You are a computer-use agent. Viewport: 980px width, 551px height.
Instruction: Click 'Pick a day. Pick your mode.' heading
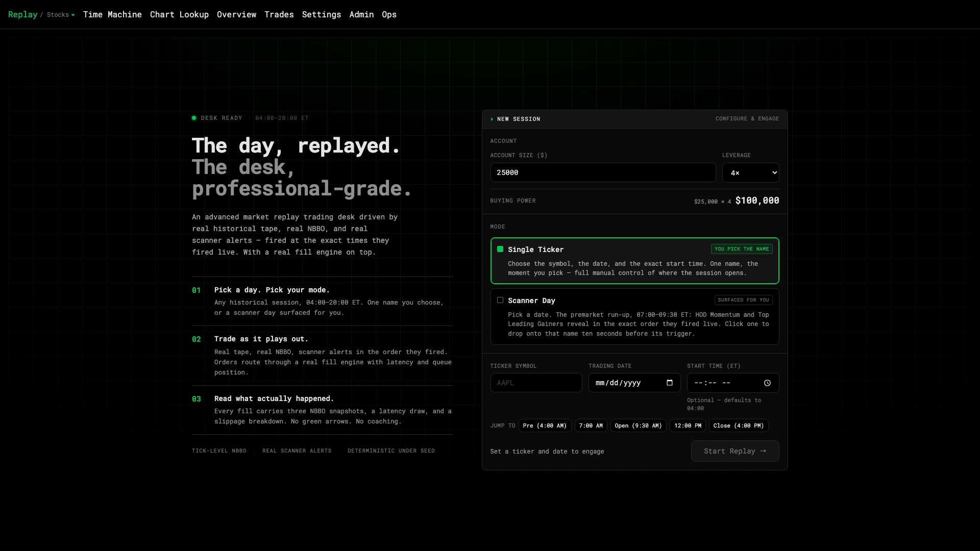pos(272,290)
